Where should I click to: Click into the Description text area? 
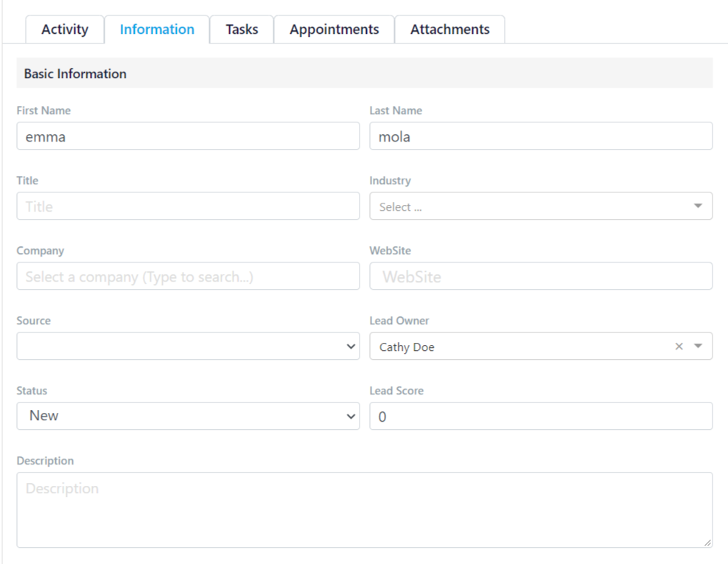365,510
